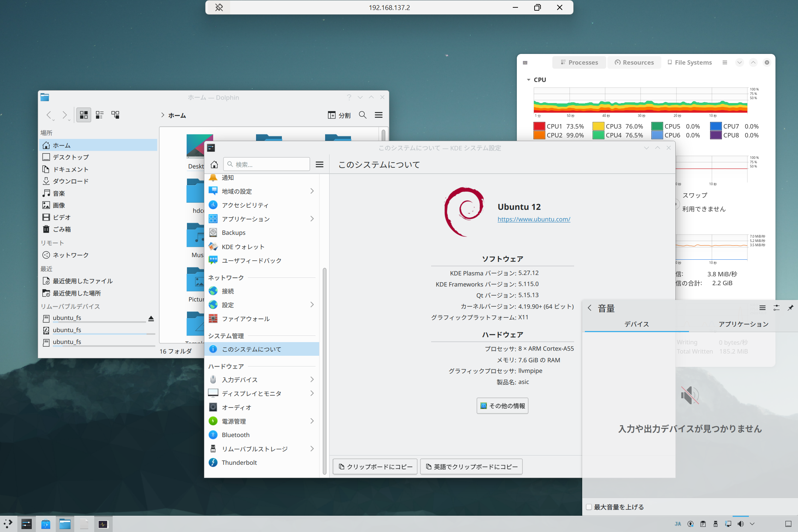This screenshot has width=798, height=532.
Task: Switch to the Processes tab
Action: [579, 62]
